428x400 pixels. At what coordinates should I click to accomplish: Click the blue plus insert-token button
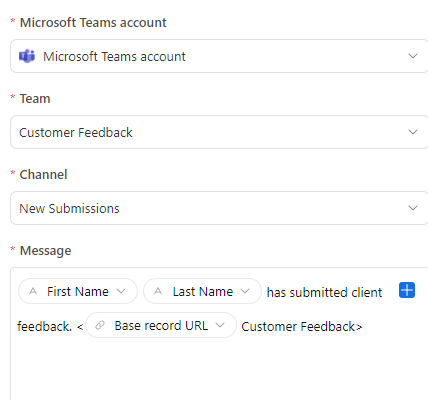pyautogui.click(x=407, y=290)
